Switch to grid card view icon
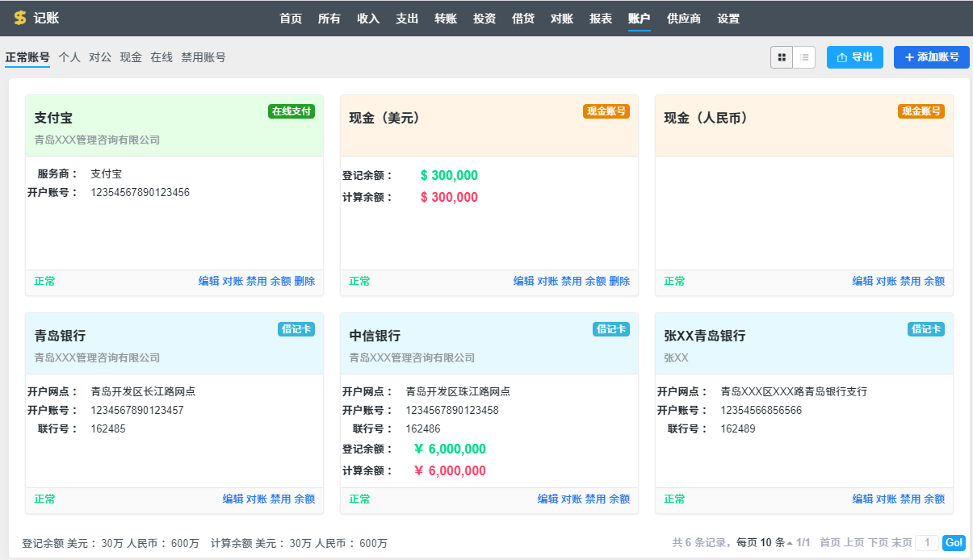 click(782, 57)
